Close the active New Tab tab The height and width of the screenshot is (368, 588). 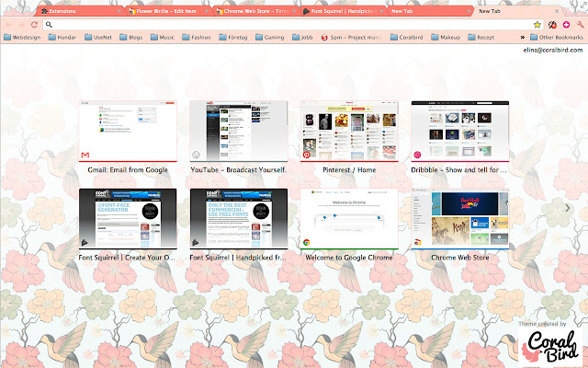tap(557, 11)
